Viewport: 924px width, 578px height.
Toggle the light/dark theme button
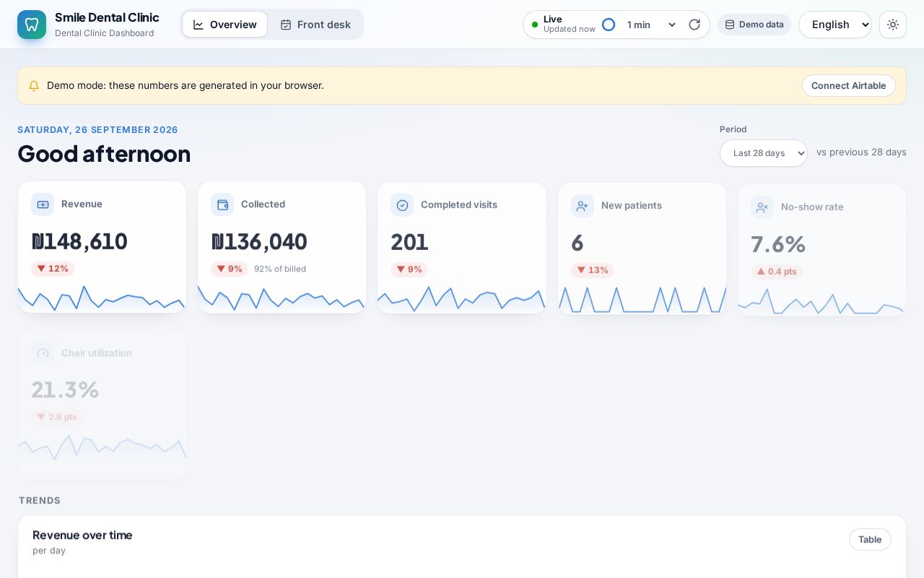pyautogui.click(x=893, y=25)
